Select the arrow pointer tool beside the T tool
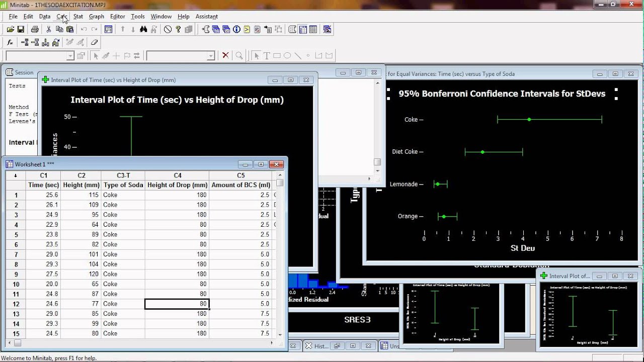 click(257, 56)
